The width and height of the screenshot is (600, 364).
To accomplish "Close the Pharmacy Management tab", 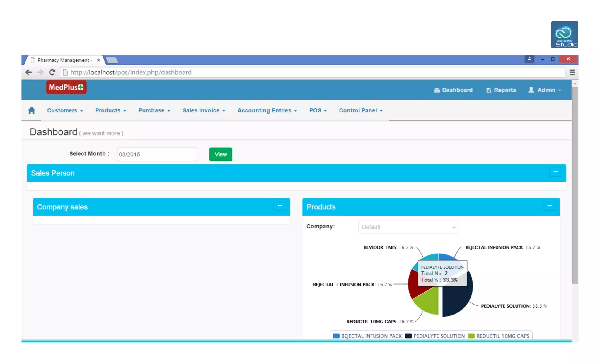I will coord(98,60).
